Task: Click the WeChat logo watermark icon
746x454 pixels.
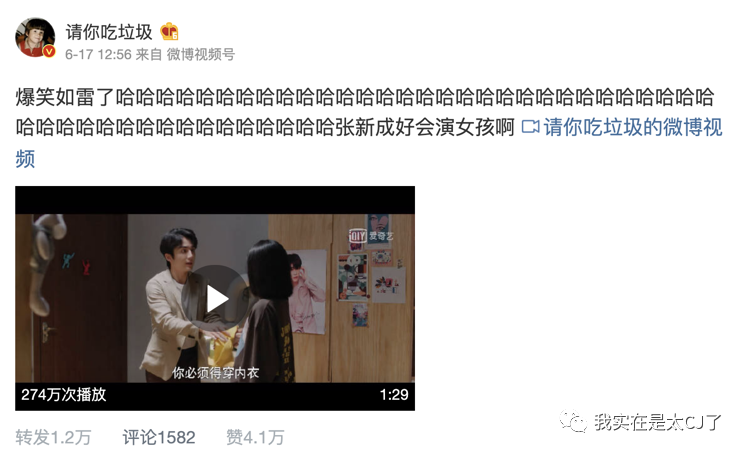Action: pyautogui.click(x=573, y=421)
